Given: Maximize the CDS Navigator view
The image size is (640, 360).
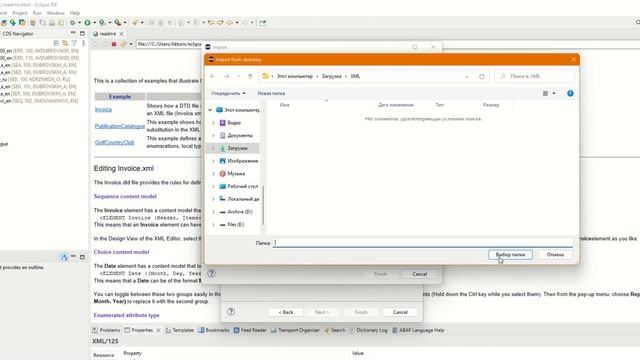Looking at the screenshot, I should coord(82,33).
